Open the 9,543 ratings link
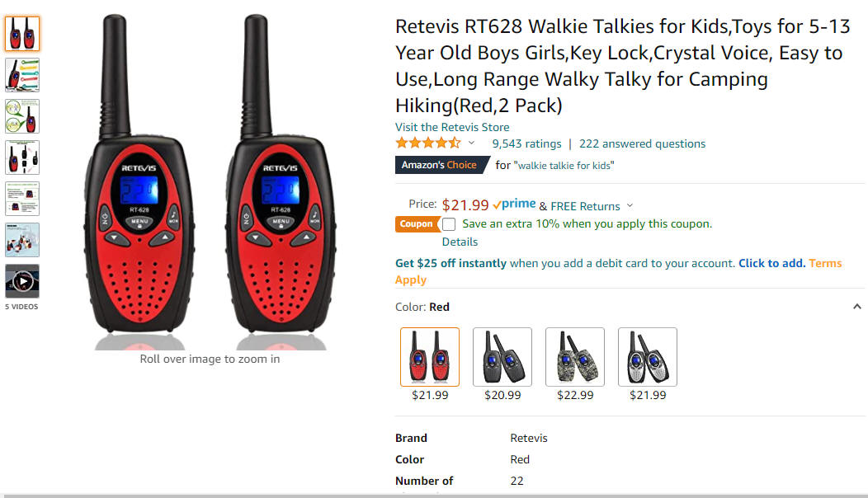Screen dimensions: 868x498 click(526, 143)
